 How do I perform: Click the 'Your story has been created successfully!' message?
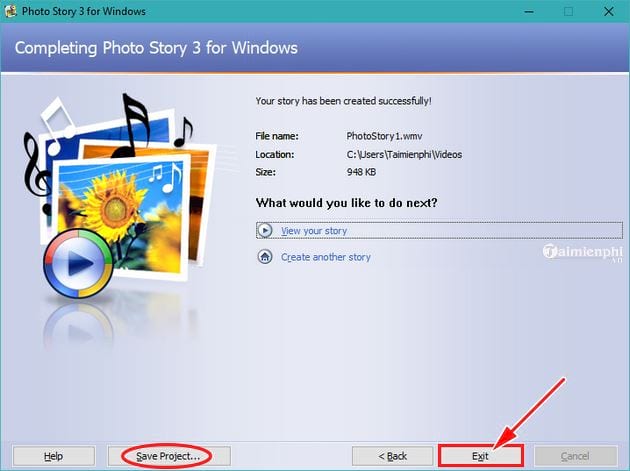point(344,100)
